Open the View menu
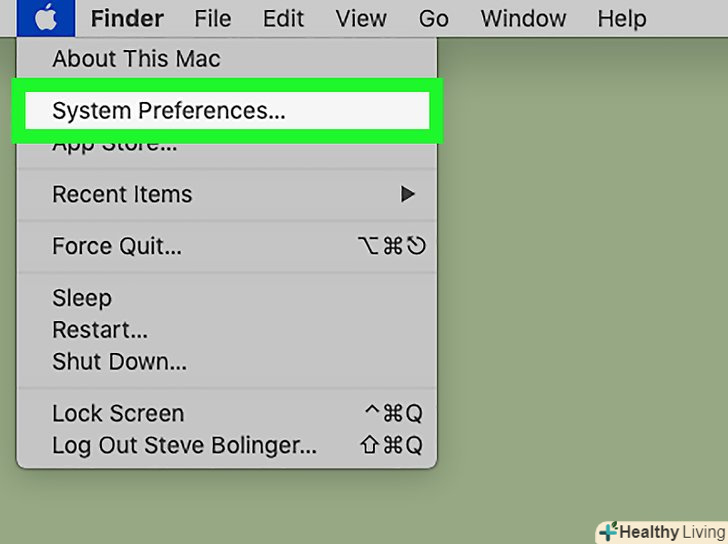 coord(361,18)
